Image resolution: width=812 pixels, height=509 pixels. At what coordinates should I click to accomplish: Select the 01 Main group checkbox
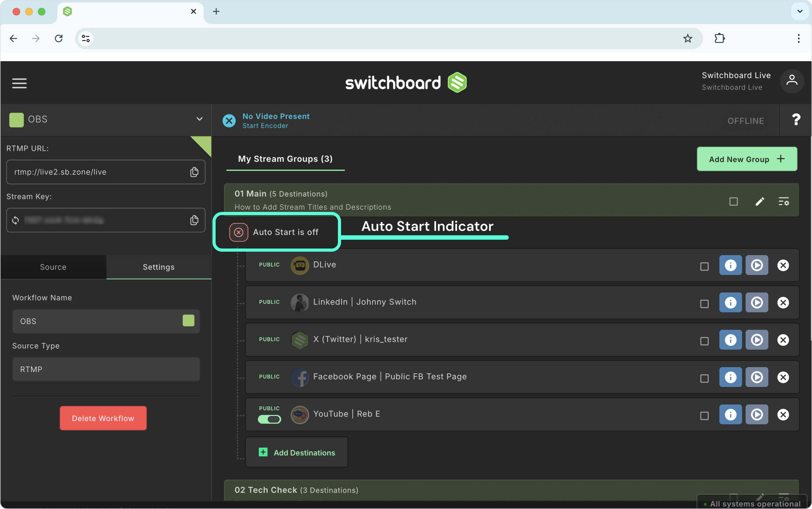tap(733, 201)
